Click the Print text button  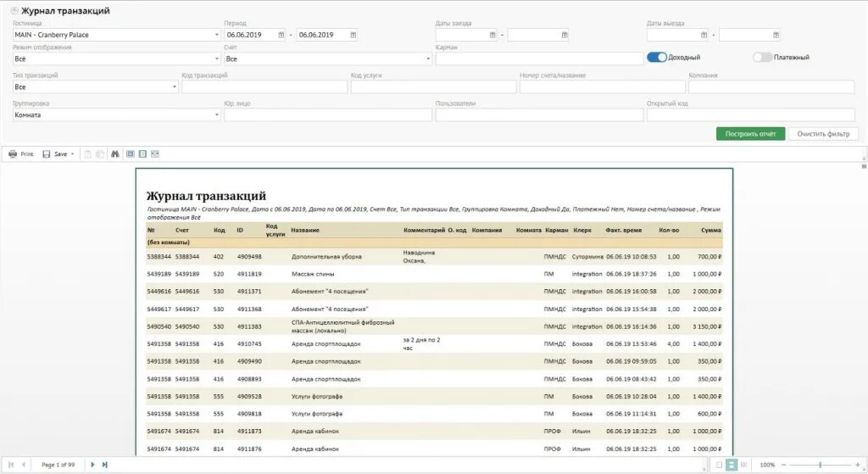point(27,154)
